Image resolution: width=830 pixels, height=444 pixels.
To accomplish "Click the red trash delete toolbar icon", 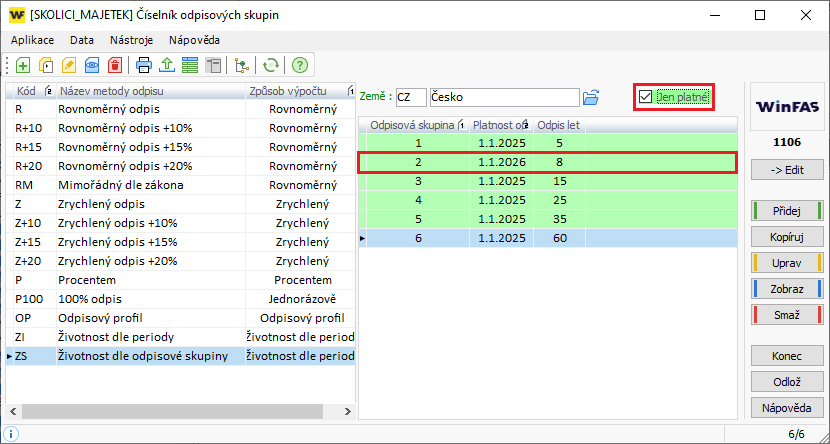I will pyautogui.click(x=115, y=65).
